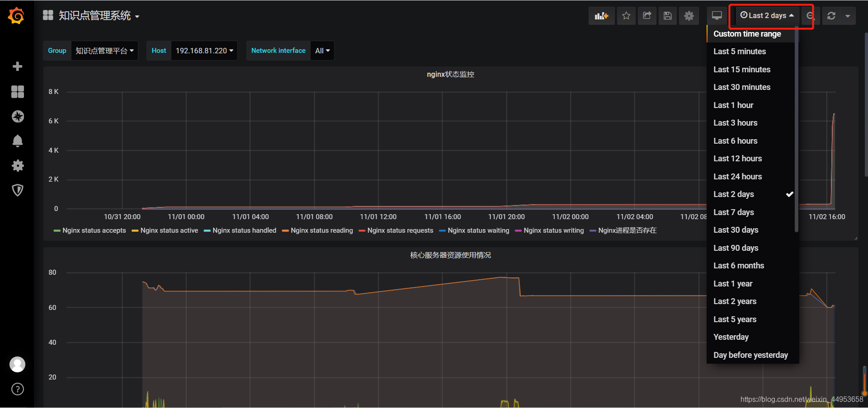The width and height of the screenshot is (868, 408).
Task: Cycle view mode with monitor icon
Action: [x=717, y=16]
